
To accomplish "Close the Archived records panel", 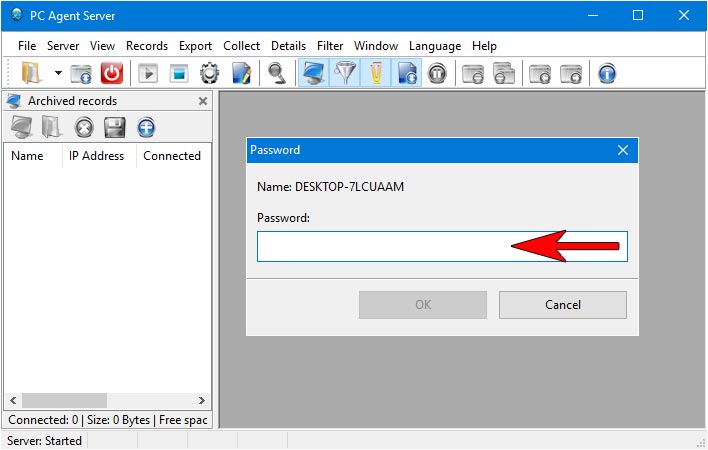I will [203, 101].
